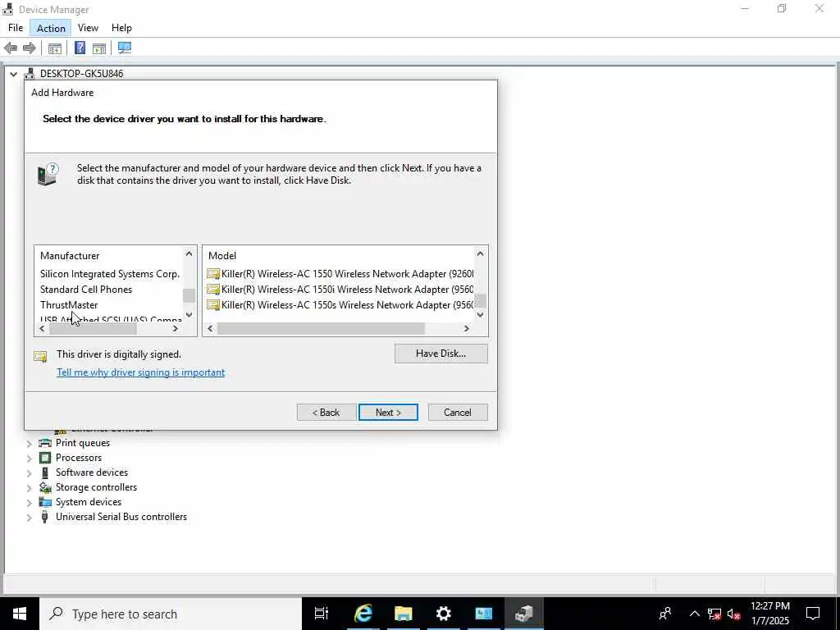Open 'Tell me why driver signing is important' link
Image resolution: width=840 pixels, height=630 pixels.
coord(141,372)
